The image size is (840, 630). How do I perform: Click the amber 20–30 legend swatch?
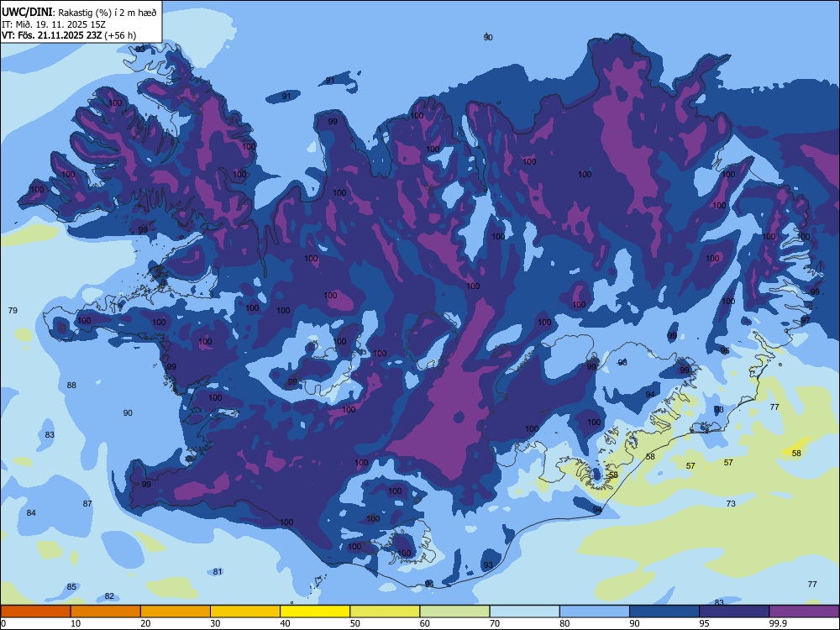[x=176, y=612]
